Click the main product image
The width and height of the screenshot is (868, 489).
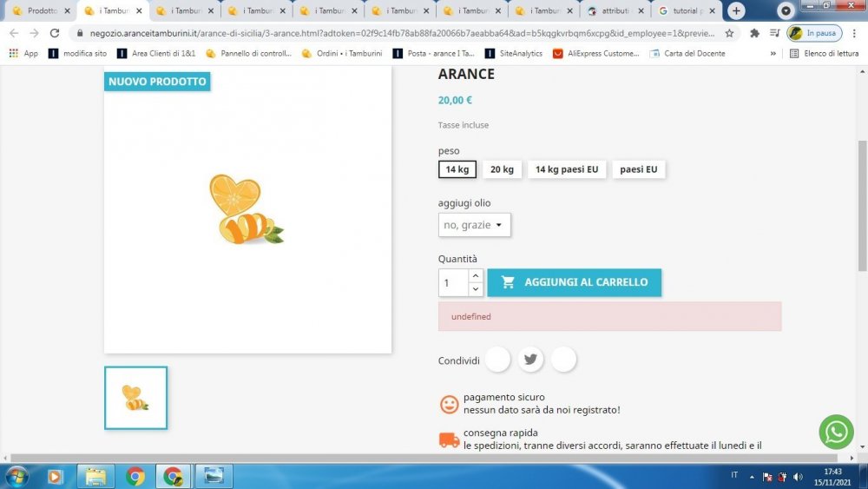[x=247, y=209]
